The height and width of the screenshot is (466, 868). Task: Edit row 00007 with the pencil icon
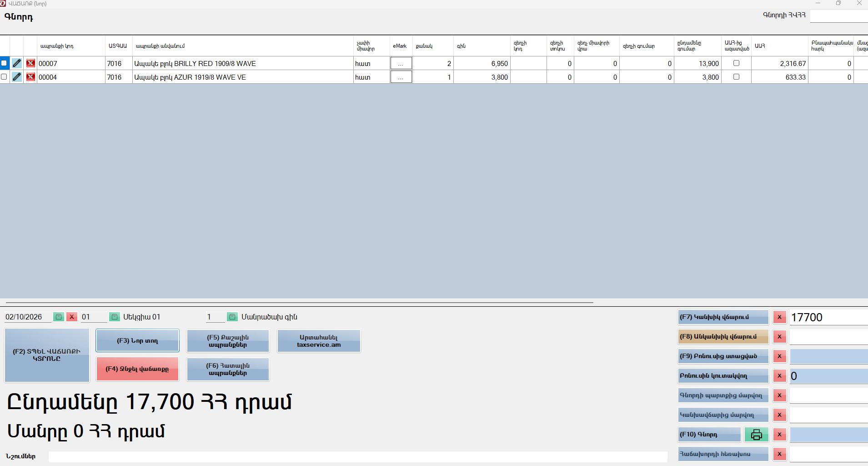(17, 63)
